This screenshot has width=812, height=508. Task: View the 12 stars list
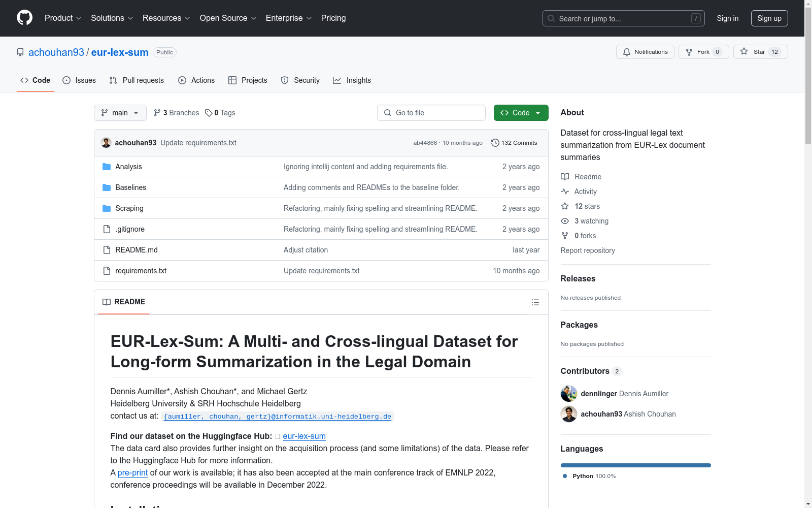click(x=581, y=206)
